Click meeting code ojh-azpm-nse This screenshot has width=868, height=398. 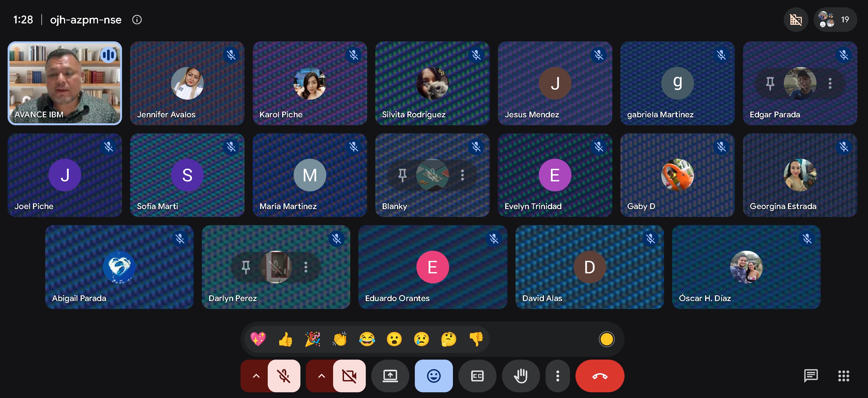(86, 20)
